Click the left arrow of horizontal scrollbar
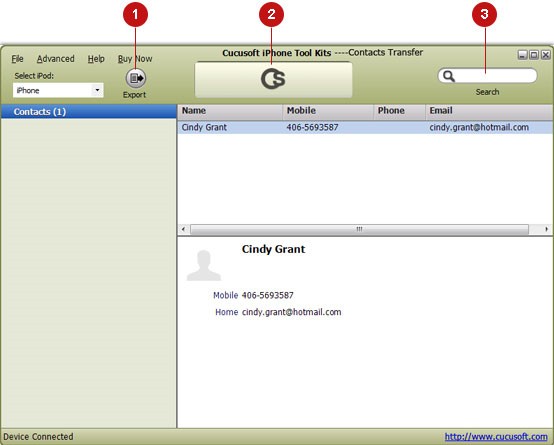Image resolution: width=554 pixels, height=445 pixels. point(183,229)
